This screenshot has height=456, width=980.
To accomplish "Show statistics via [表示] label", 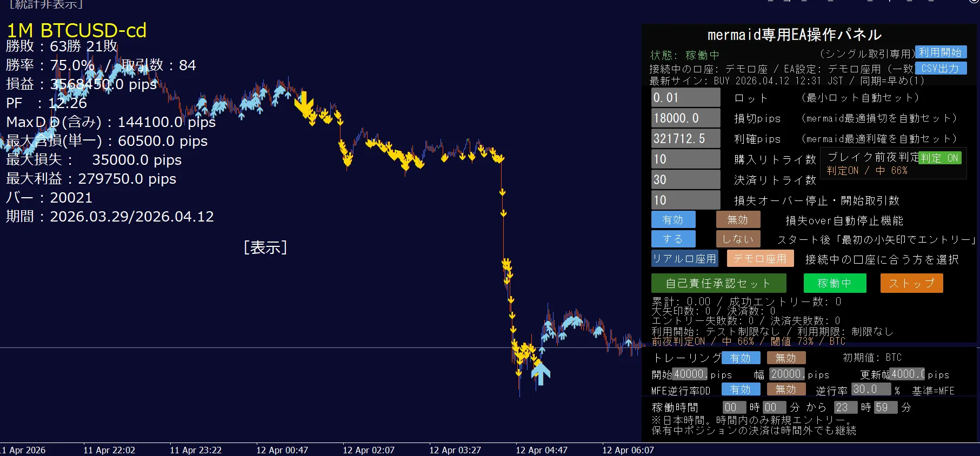I will tap(265, 247).
